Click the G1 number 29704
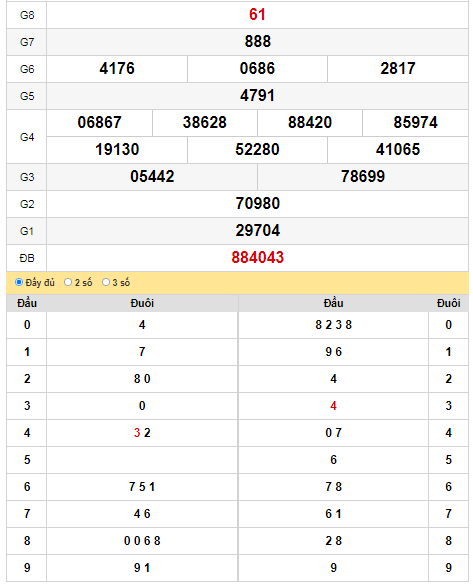Image resolution: width=473 pixels, height=586 pixels. (x=257, y=231)
